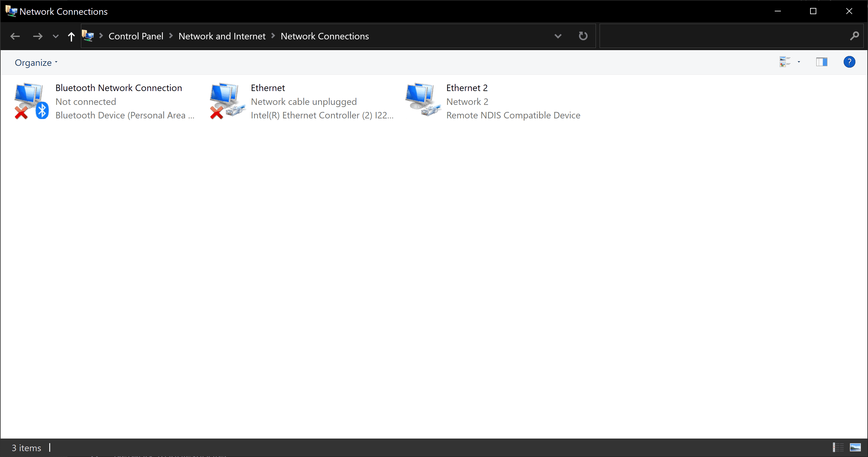Screen dimensions: 868x457
Task: Close the Network Connections window
Action: coord(849,11)
